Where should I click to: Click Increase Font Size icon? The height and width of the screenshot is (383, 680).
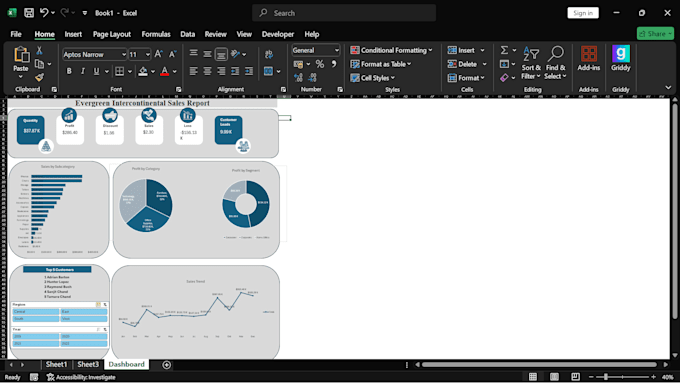coord(159,54)
